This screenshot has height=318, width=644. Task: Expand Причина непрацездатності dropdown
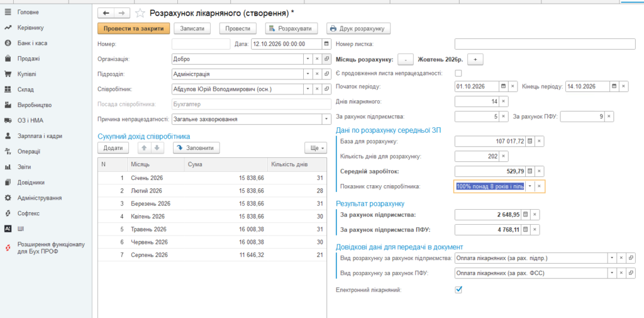coord(326,119)
